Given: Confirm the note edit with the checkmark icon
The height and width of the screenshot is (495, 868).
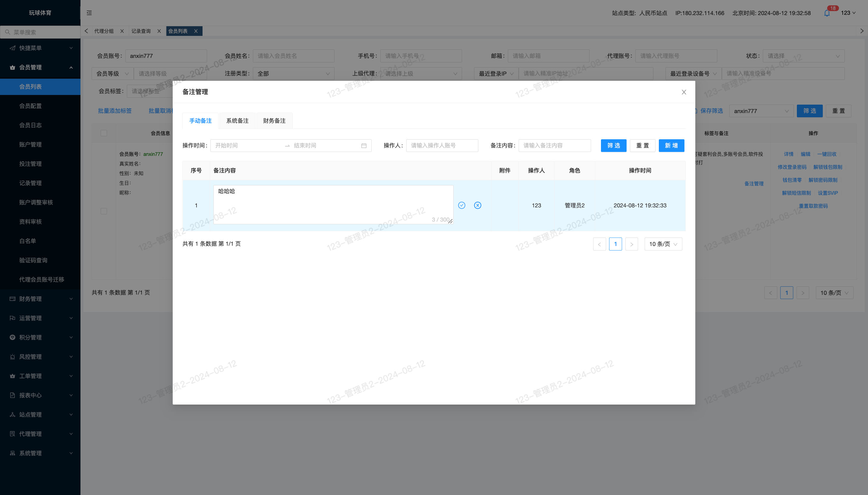Looking at the screenshot, I should pyautogui.click(x=461, y=205).
